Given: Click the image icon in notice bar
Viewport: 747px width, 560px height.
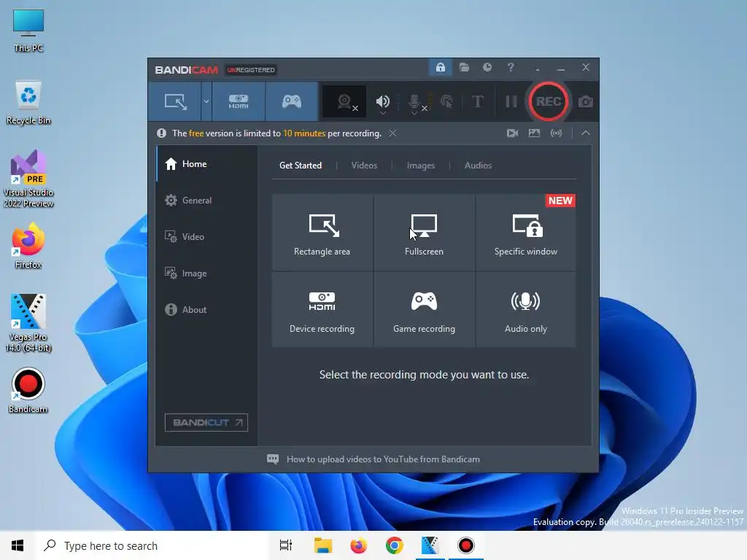Looking at the screenshot, I should click(534, 133).
